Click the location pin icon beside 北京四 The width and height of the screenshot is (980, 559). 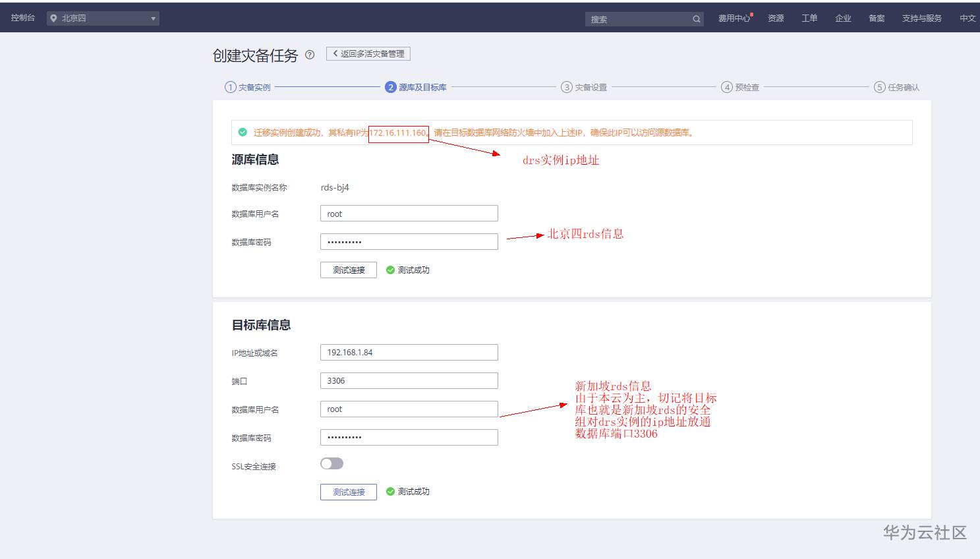click(x=53, y=18)
